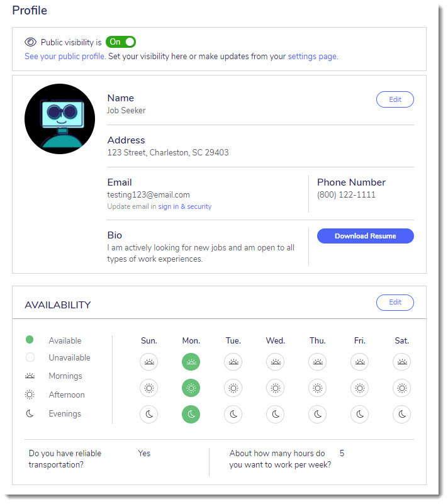This screenshot has height=504, width=448.
Task: Turn off the Public visibility switch
Action: point(121,42)
